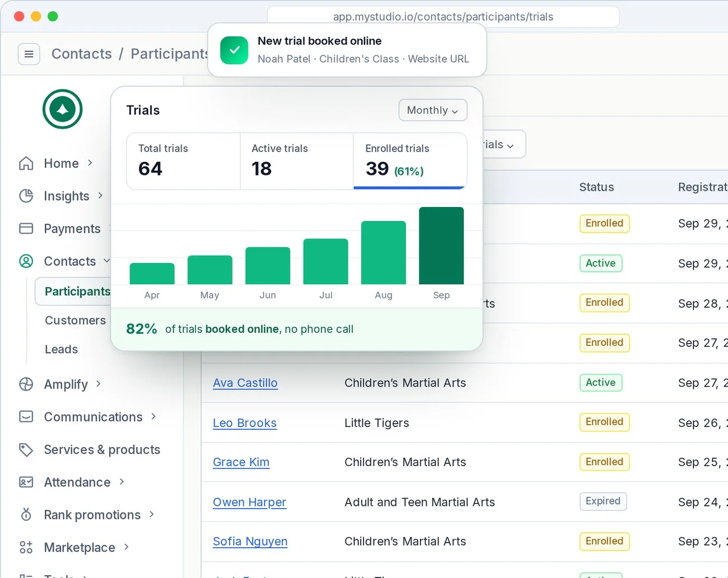The image size is (728, 578).
Task: Open Grace Kim's participant profile
Action: point(241,463)
